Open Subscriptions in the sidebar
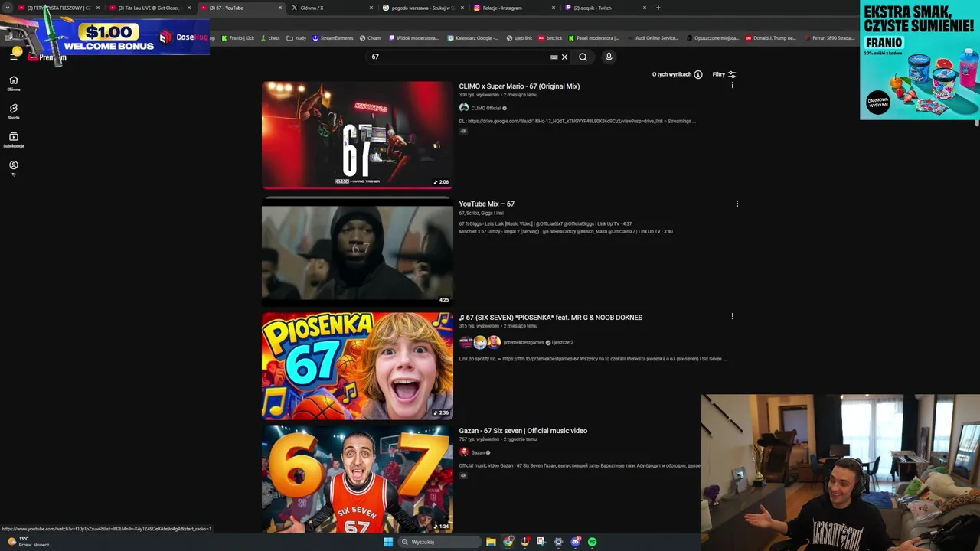The image size is (980, 551). click(x=13, y=140)
